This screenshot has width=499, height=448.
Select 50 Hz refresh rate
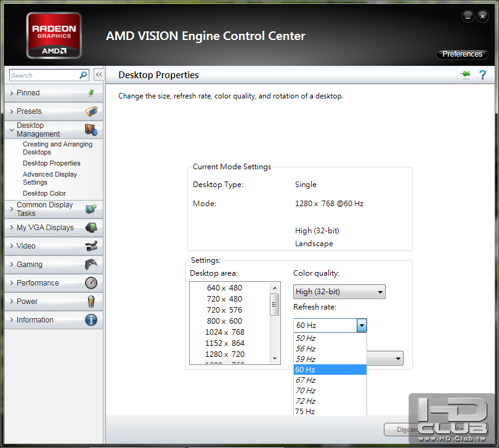(x=330, y=338)
